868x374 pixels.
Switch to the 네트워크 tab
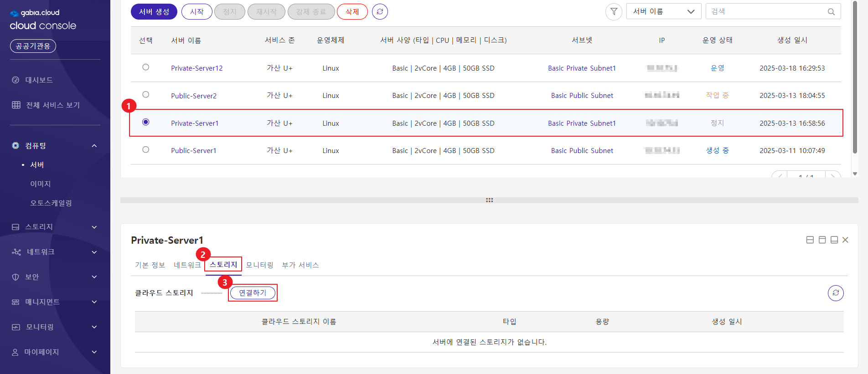click(x=187, y=265)
